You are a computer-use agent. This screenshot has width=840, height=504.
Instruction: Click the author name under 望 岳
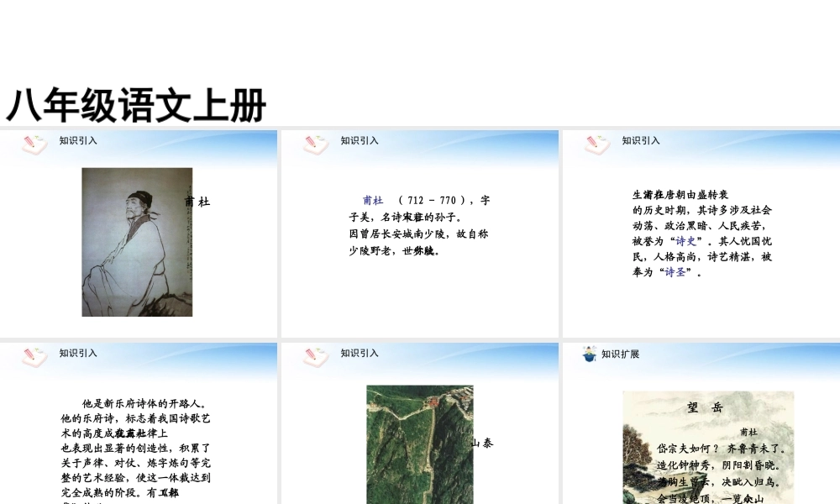point(749,432)
